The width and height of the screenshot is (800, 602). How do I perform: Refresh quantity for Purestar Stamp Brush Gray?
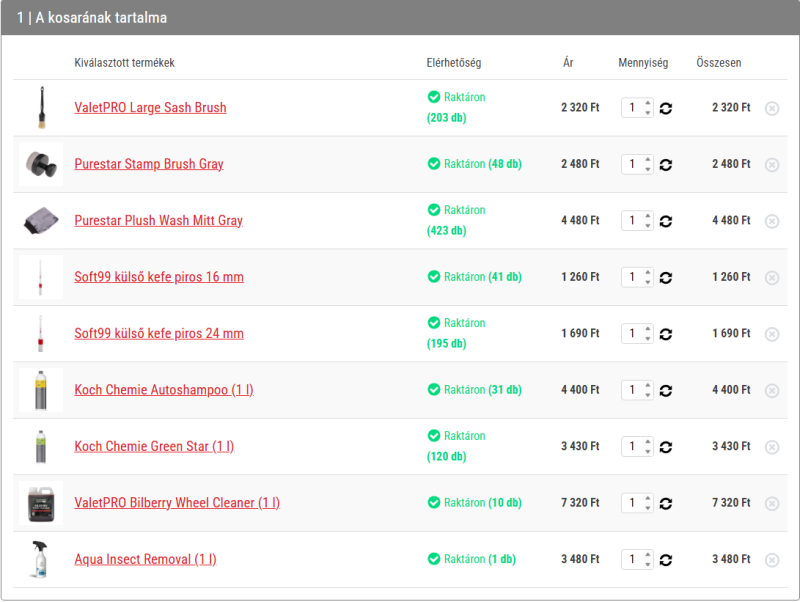click(665, 165)
